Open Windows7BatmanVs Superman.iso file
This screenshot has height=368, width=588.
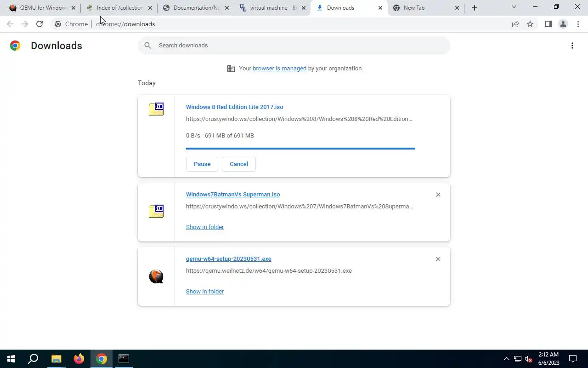click(x=233, y=194)
